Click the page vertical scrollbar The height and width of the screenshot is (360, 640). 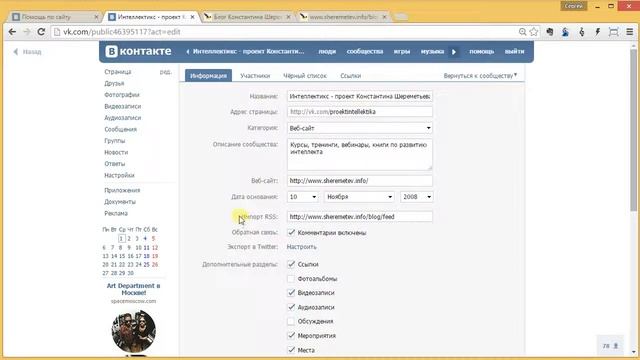pyautogui.click(x=633, y=131)
